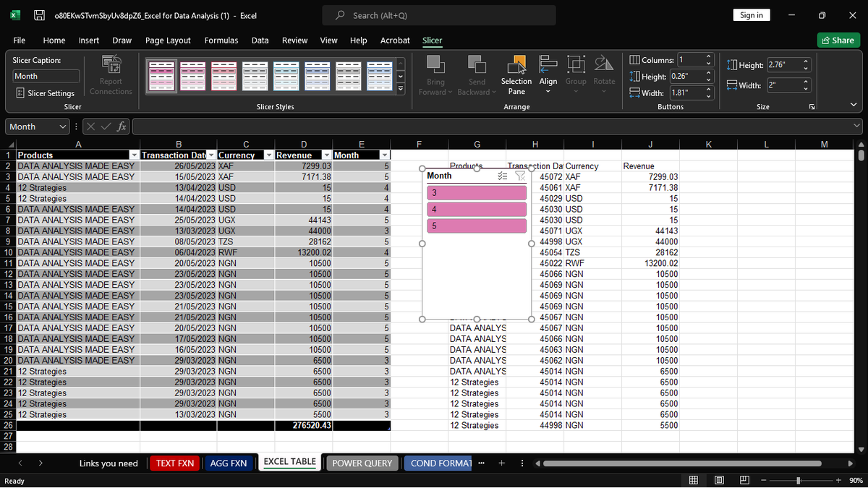Click the formula bar cancel X
Image resolution: width=868 pixels, height=488 pixels.
click(x=91, y=127)
